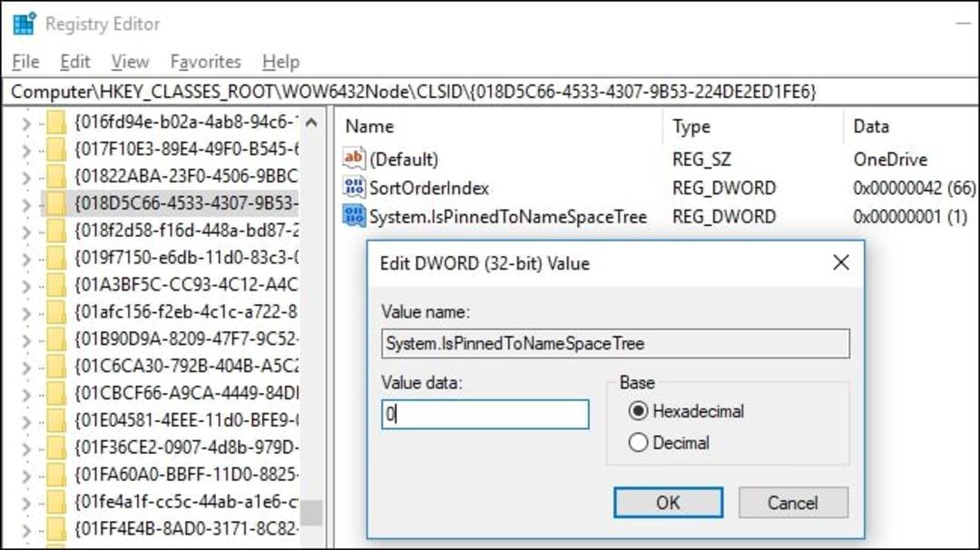
Task: Expand the {01822ABA-23F0-4506 tree node
Action: (26, 178)
